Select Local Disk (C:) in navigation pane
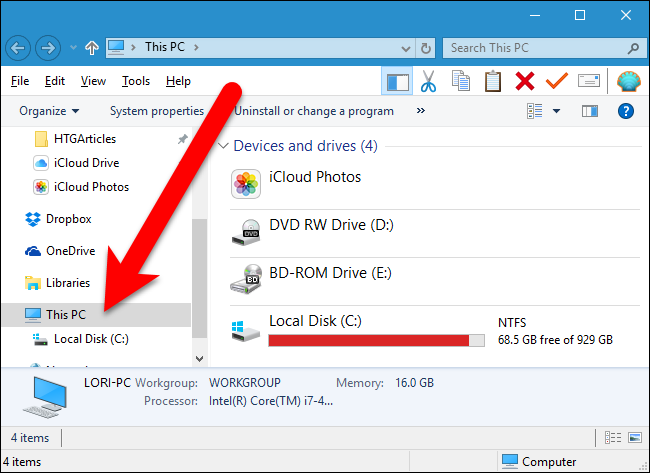Viewport: 650px width, 473px height. (91, 339)
